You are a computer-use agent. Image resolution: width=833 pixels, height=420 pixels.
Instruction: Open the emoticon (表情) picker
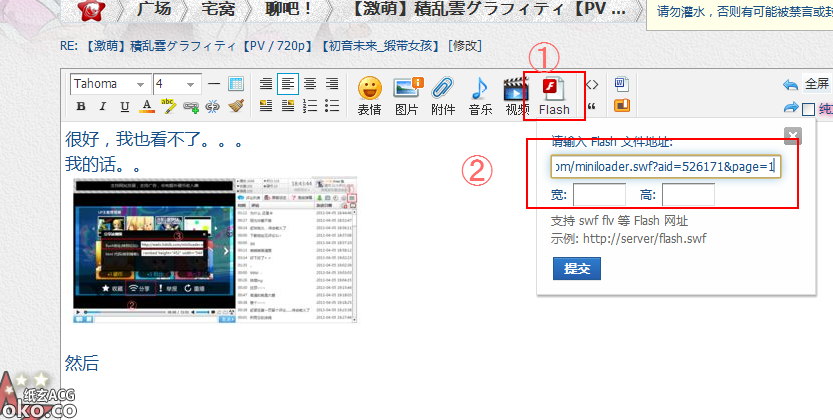[370, 95]
